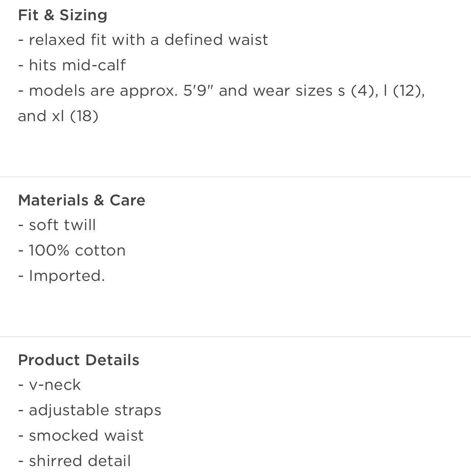The height and width of the screenshot is (476, 471).
Task: Toggle the Product Details section heading
Action: 78,360
